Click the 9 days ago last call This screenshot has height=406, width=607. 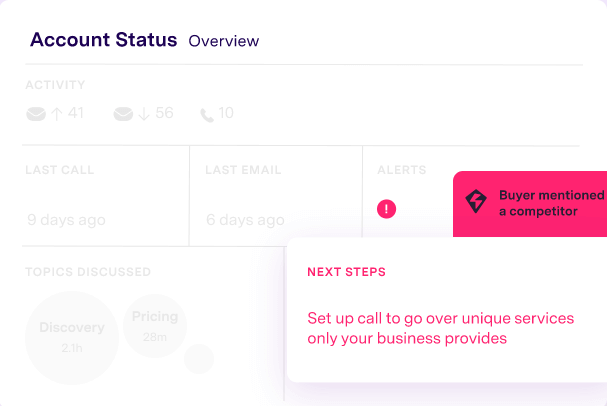click(x=67, y=220)
